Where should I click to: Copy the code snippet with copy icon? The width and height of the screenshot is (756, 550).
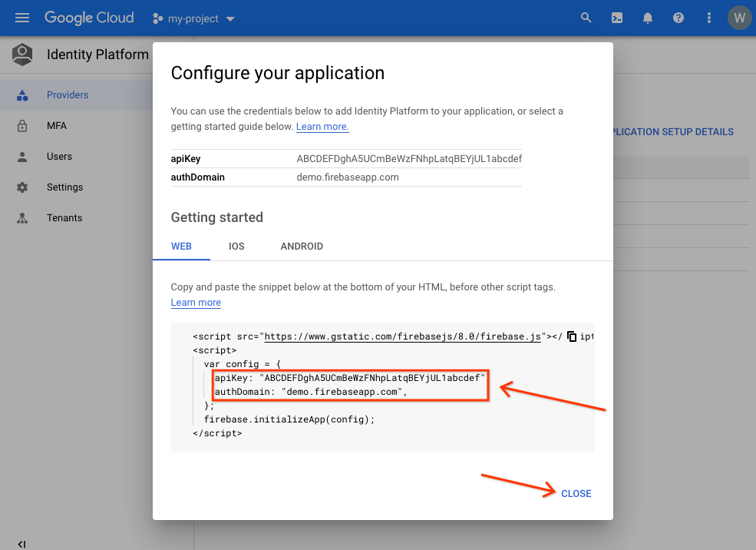point(572,336)
